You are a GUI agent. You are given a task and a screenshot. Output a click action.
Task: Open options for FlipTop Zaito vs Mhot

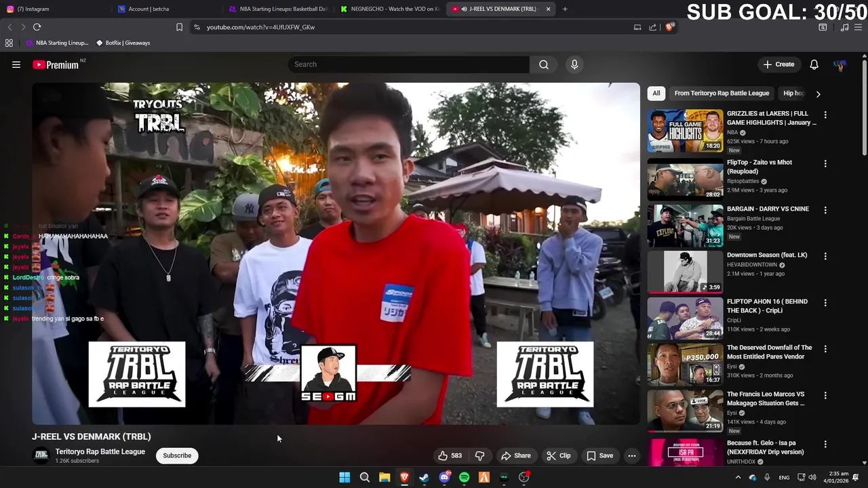pos(825,163)
